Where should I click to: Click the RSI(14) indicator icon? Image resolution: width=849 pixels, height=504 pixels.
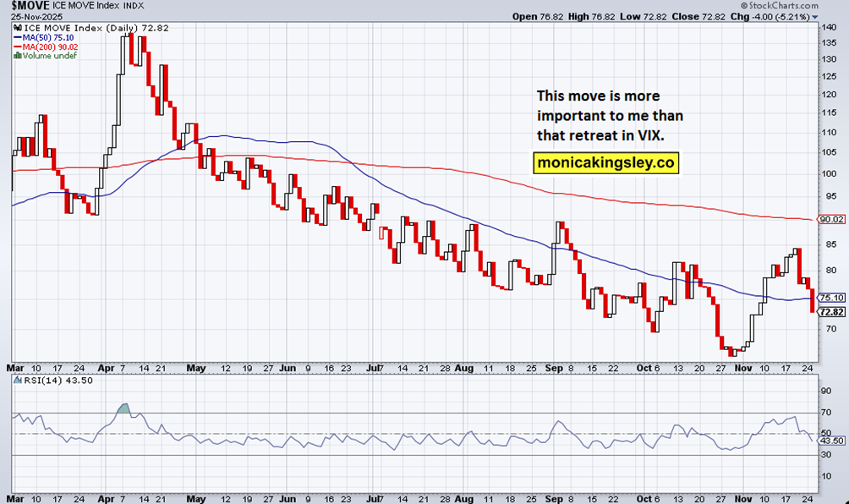point(17,381)
